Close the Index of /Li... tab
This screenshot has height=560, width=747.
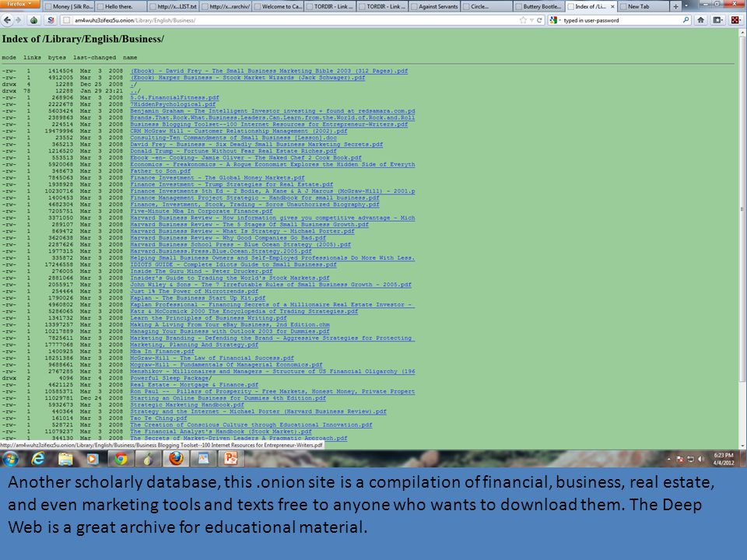tap(612, 7)
